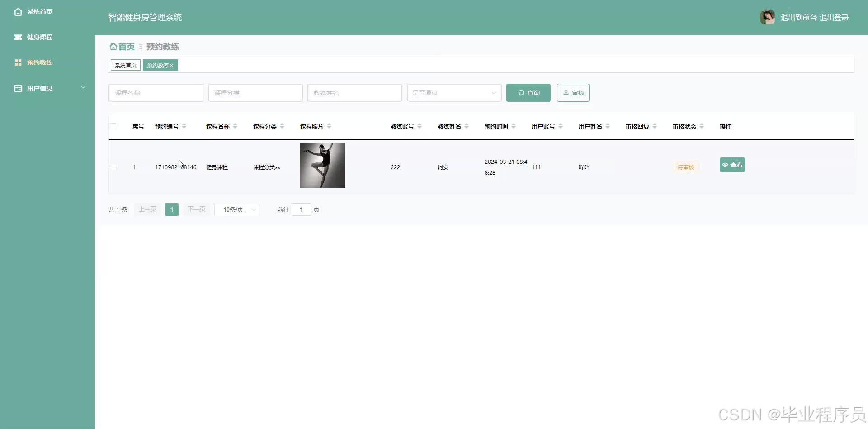Image resolution: width=868 pixels, height=429 pixels.
Task: Click 退出登录 link
Action: point(834,18)
